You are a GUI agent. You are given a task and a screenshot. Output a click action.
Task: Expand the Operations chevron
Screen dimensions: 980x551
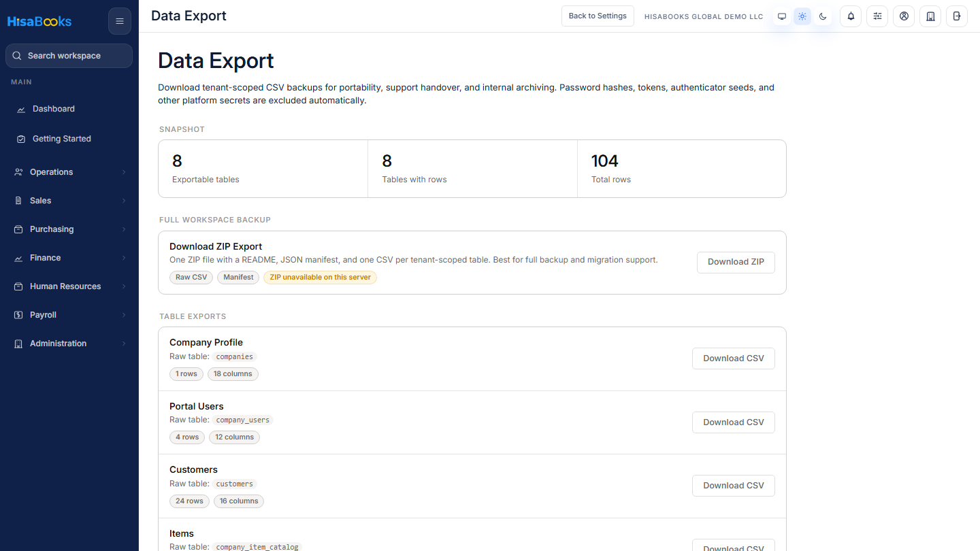coord(124,172)
